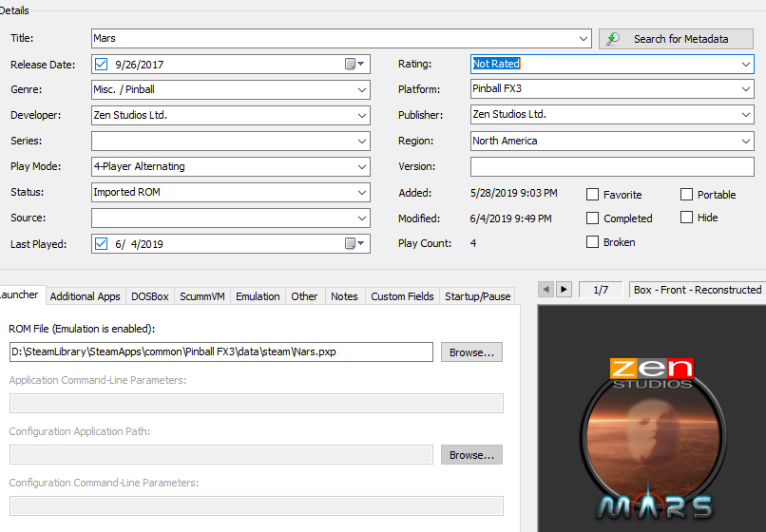The image size is (766, 532).
Task: Click the Box - Front - Reconstructed image type field
Action: coord(698,290)
